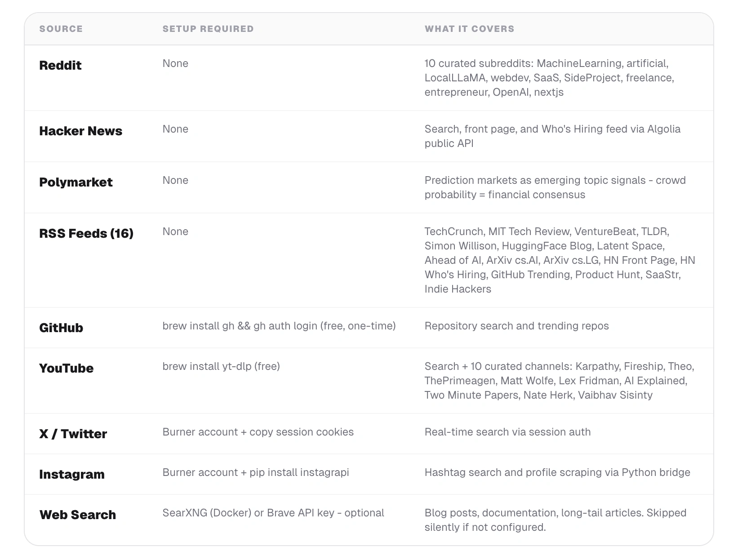Click the SETUP REQUIRED column header
The image size is (738, 560).
click(208, 29)
